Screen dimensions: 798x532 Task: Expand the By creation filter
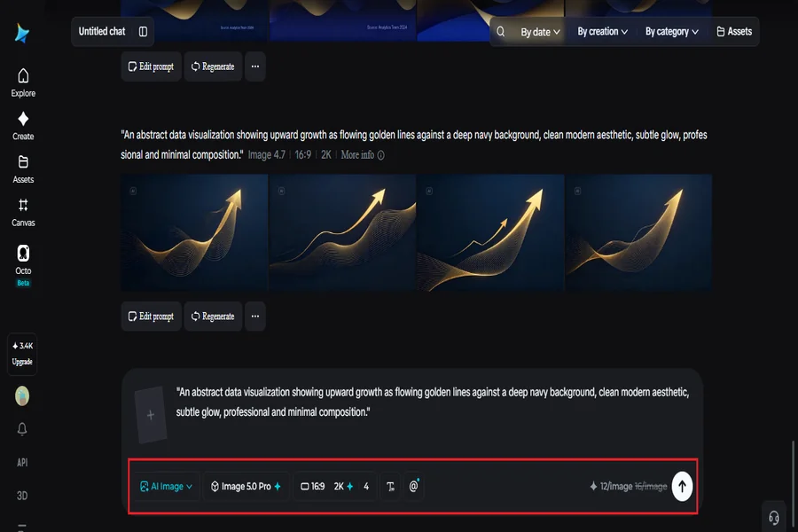point(602,32)
